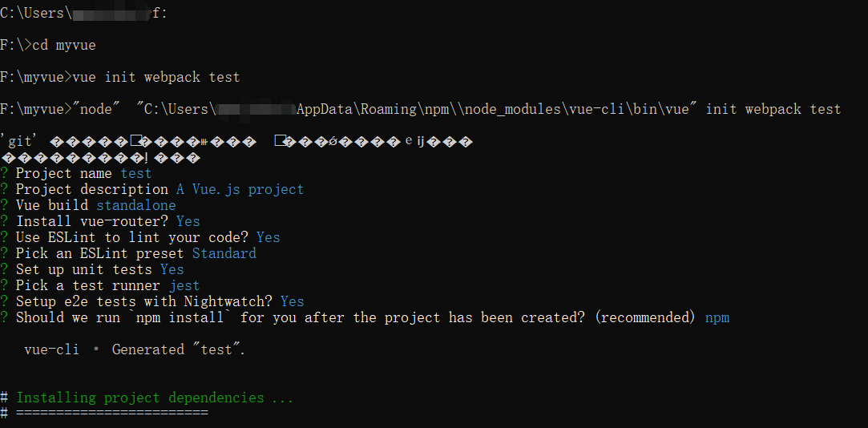Viewport: 868px width, 428px height.
Task: Click "Yes" after the ESLint lint question
Action: coord(268,237)
